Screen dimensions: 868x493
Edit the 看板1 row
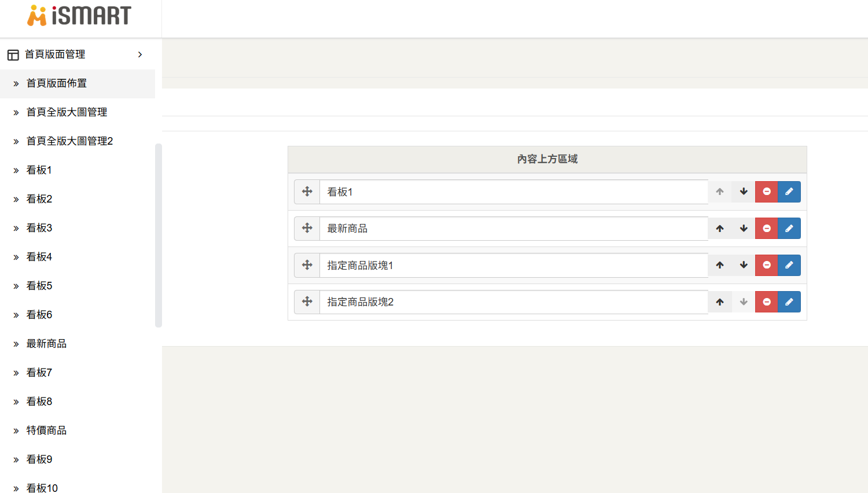(789, 192)
